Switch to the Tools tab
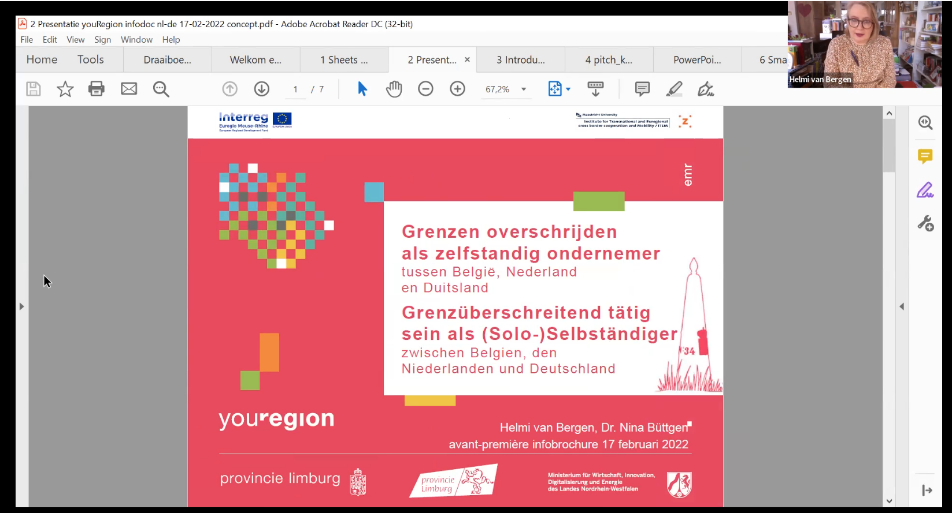Viewport: 952px width, 513px height. pyautogui.click(x=90, y=59)
